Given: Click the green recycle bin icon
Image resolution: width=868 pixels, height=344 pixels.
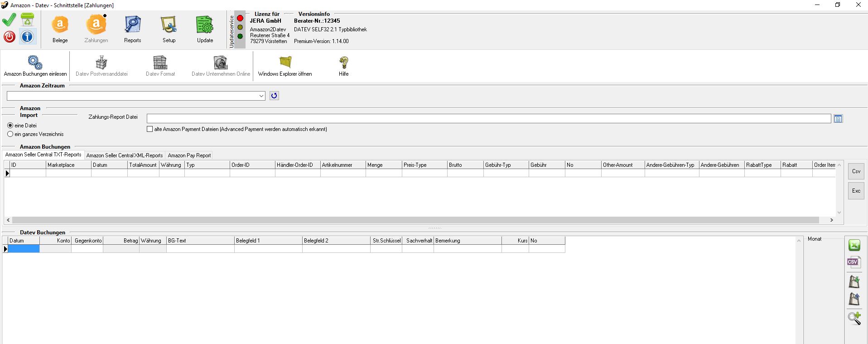Looking at the screenshot, I should point(27,20).
